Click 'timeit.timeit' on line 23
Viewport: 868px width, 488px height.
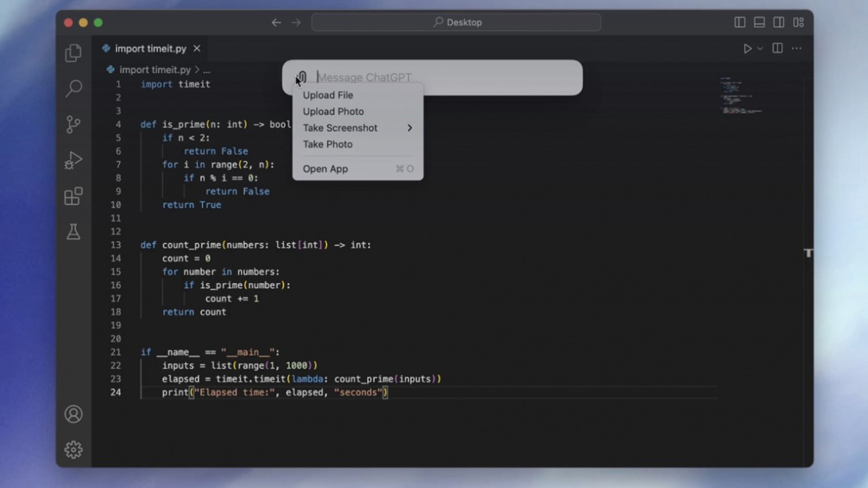(251, 379)
